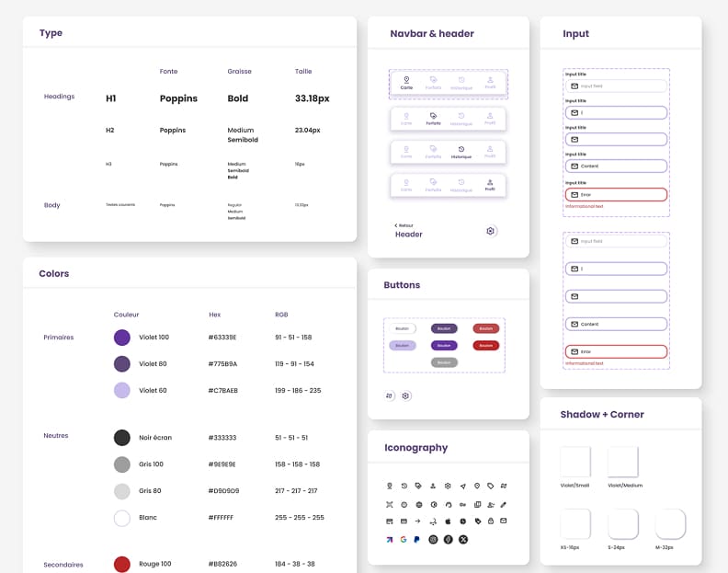
Task: Click the Violet 60 color swatch
Action: [122, 390]
